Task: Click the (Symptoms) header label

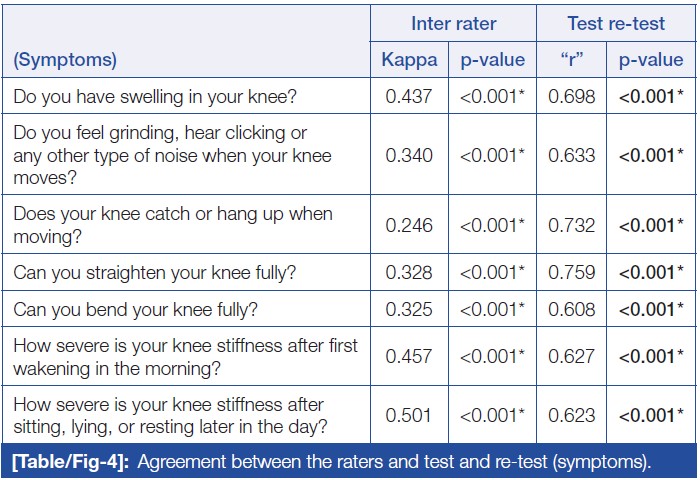Action: (x=65, y=60)
